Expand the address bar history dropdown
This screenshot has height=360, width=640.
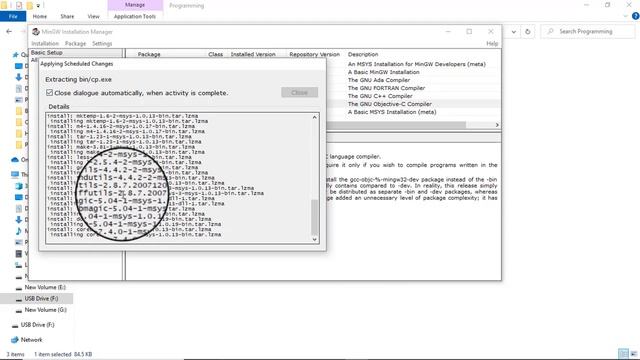[x=514, y=31]
